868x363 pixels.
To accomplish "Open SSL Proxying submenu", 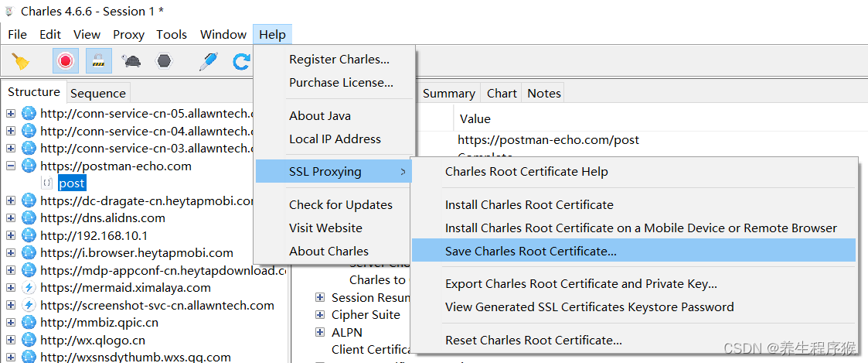I will pyautogui.click(x=335, y=172).
